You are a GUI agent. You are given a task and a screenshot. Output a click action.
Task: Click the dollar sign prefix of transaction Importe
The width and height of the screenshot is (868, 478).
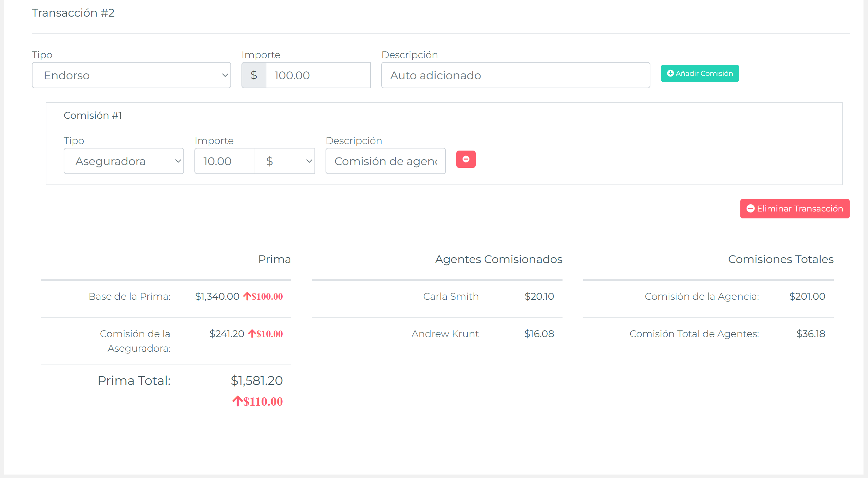point(254,75)
